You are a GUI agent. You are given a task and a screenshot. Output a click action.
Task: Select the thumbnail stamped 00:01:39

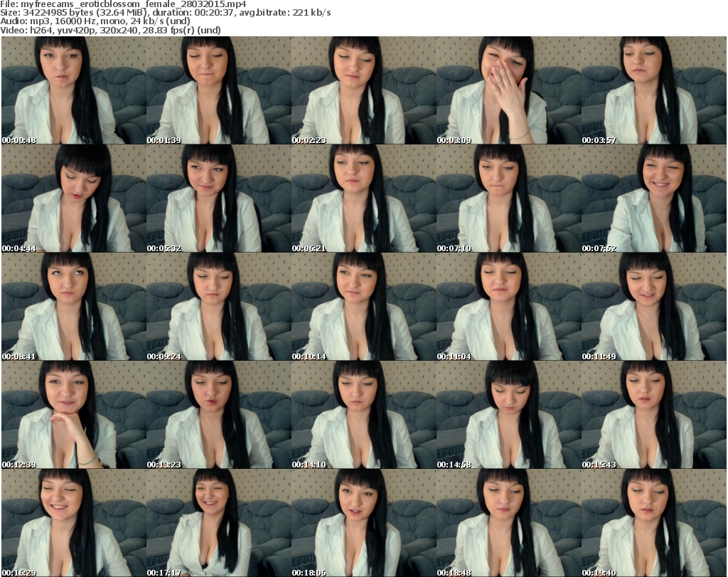(219, 90)
